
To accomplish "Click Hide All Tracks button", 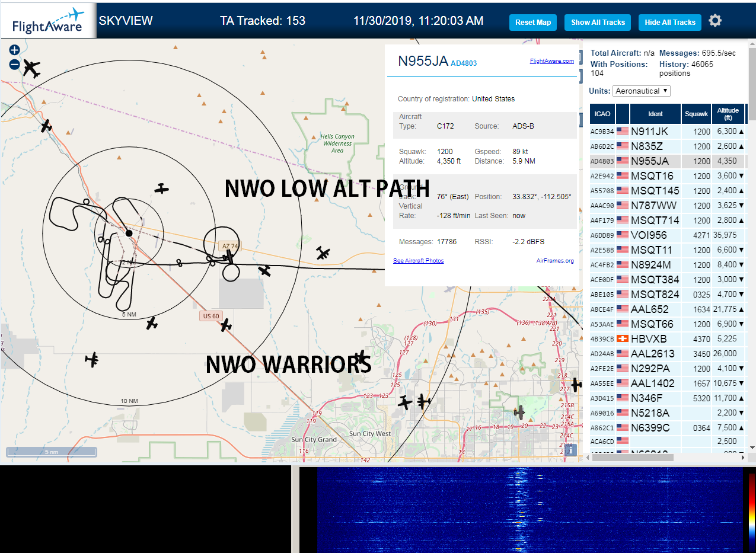I will click(x=670, y=23).
